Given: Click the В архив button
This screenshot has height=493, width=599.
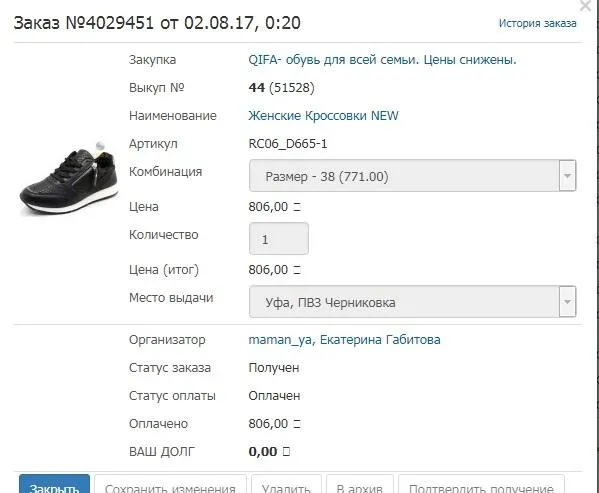Looking at the screenshot, I should 359,484.
